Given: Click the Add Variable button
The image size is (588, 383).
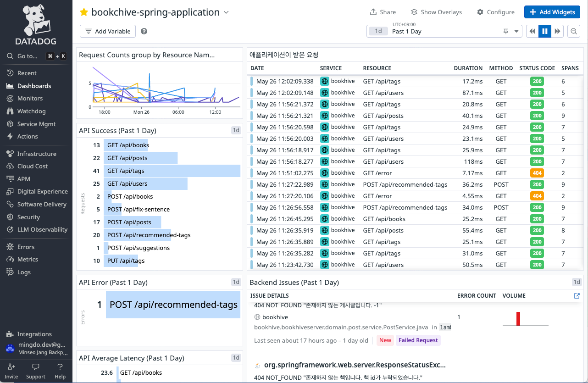Looking at the screenshot, I should point(108,31).
